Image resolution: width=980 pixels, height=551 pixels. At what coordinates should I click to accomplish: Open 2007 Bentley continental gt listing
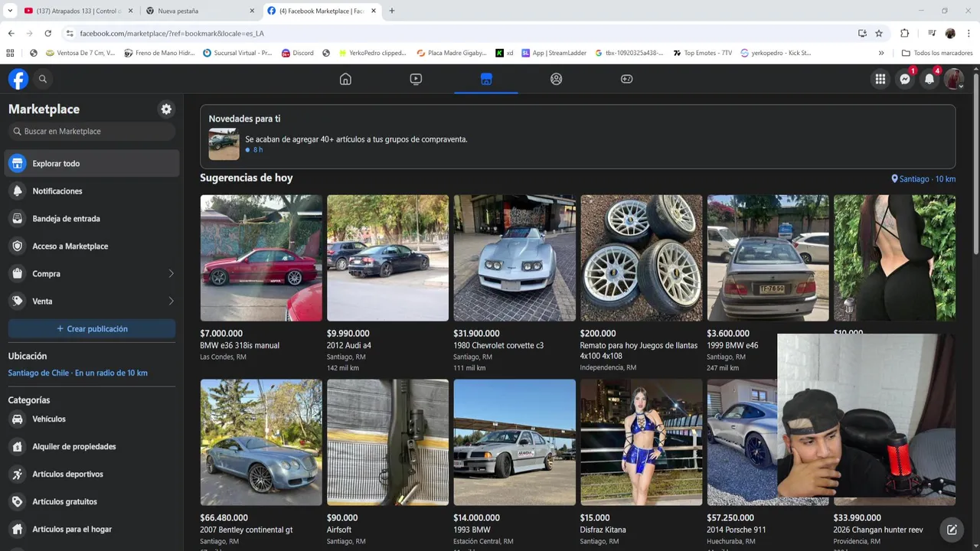(261, 442)
